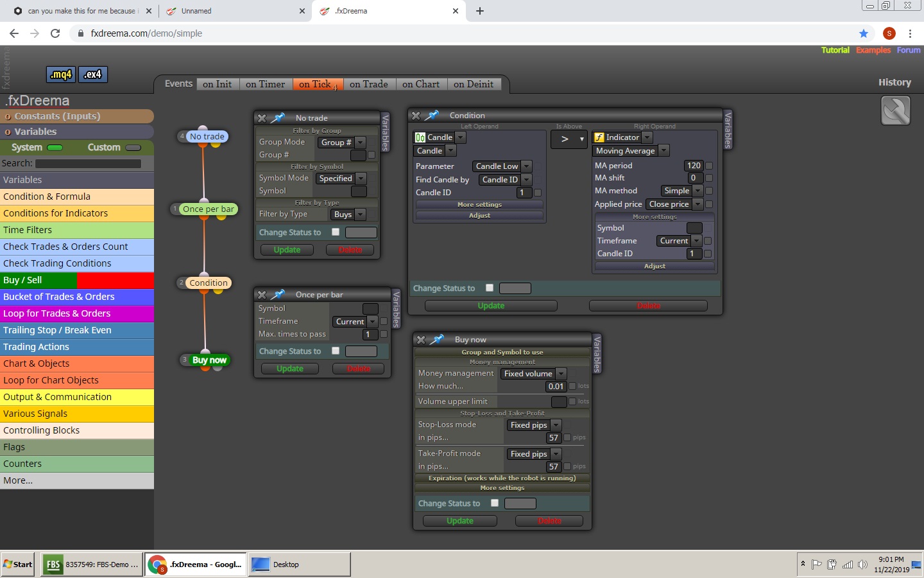Export project as .mq4 file
The width and height of the screenshot is (924, 578).
[x=61, y=74]
